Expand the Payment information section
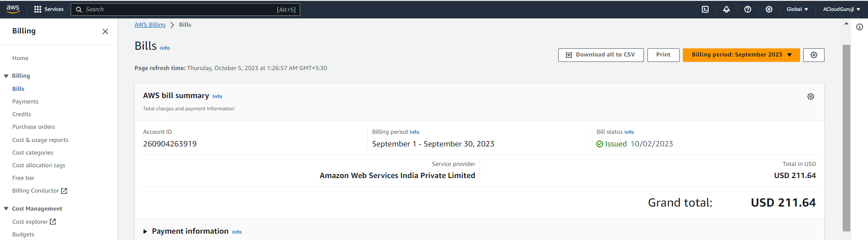This screenshot has width=868, height=240. [x=145, y=231]
